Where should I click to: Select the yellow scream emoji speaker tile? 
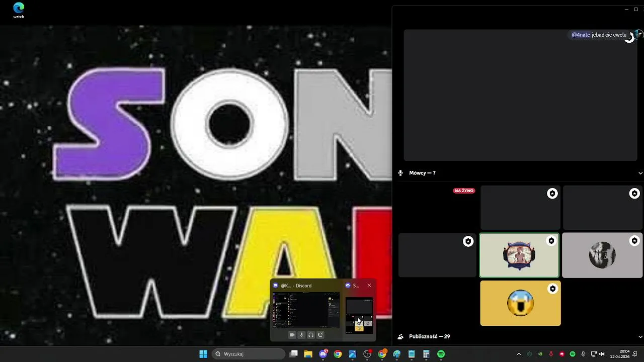pyautogui.click(x=520, y=303)
